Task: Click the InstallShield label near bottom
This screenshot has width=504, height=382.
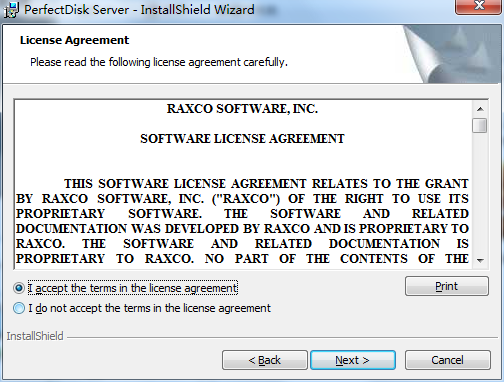Action: [35, 336]
